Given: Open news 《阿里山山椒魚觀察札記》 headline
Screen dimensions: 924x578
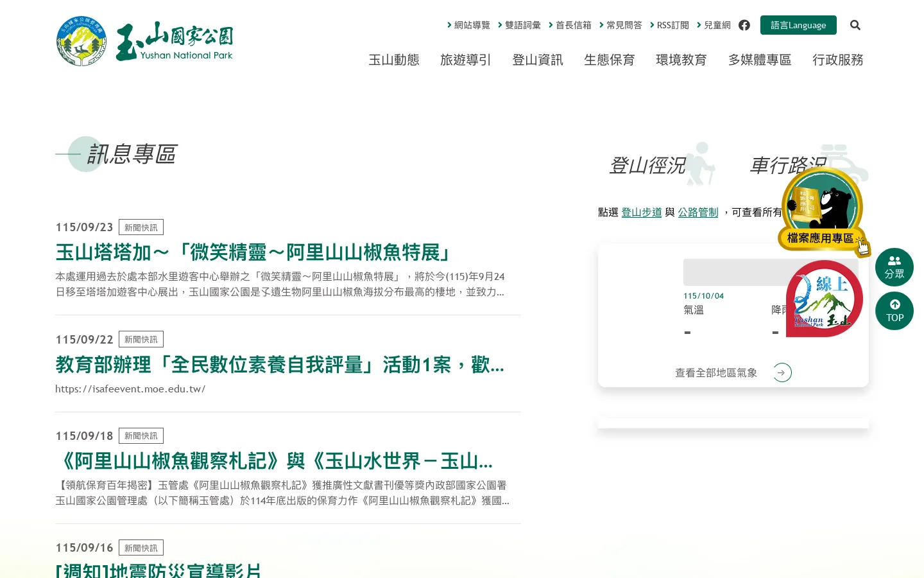Looking at the screenshot, I should coord(274,461).
